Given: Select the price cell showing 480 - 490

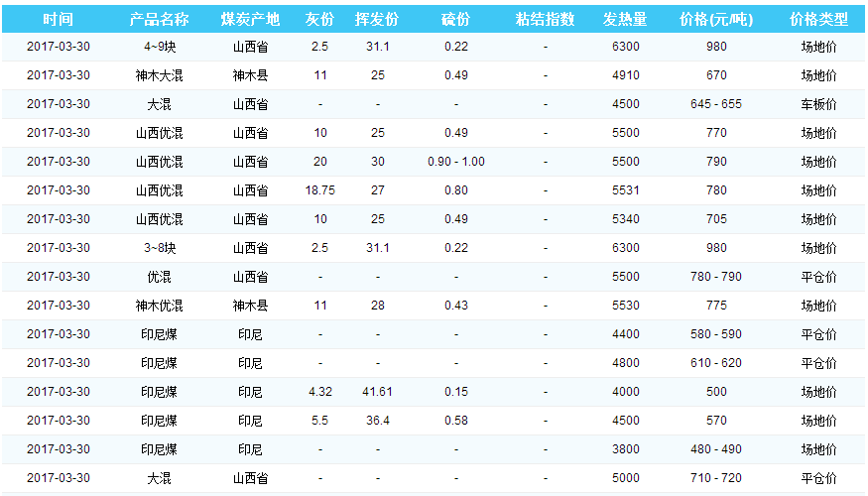Looking at the screenshot, I should (716, 449).
